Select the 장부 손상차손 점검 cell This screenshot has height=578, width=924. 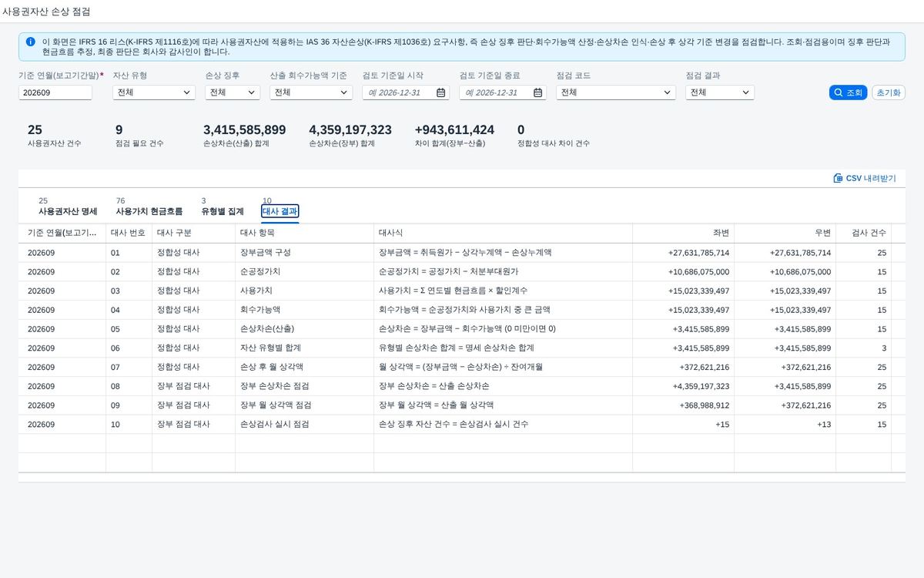pyautogui.click(x=304, y=386)
